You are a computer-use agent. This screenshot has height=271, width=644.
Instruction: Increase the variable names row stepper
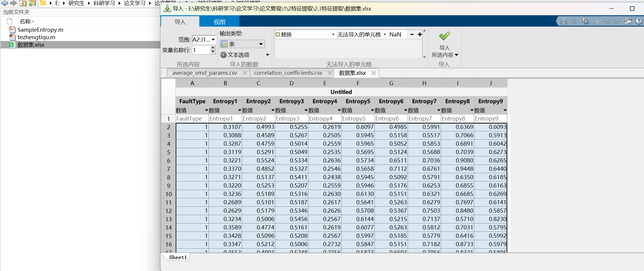click(x=213, y=48)
